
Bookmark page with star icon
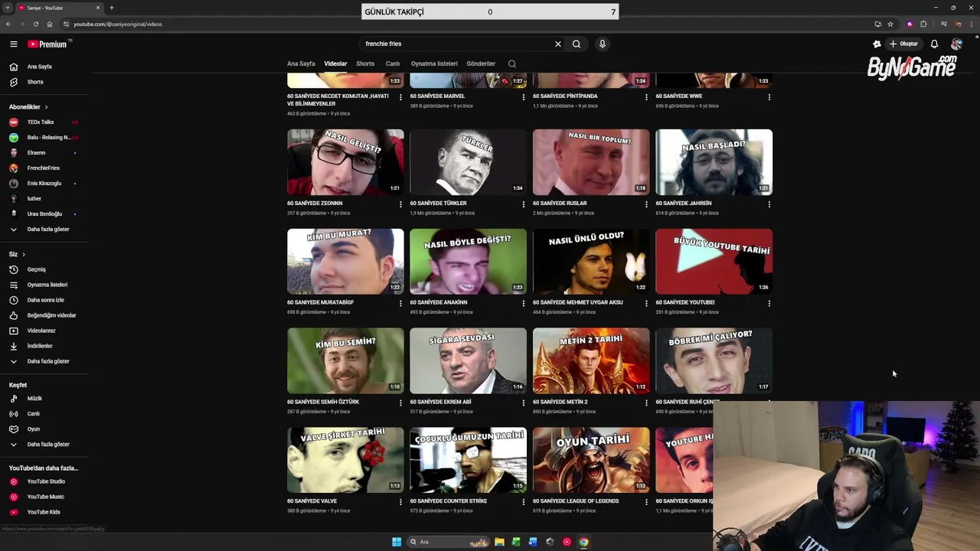coord(890,24)
